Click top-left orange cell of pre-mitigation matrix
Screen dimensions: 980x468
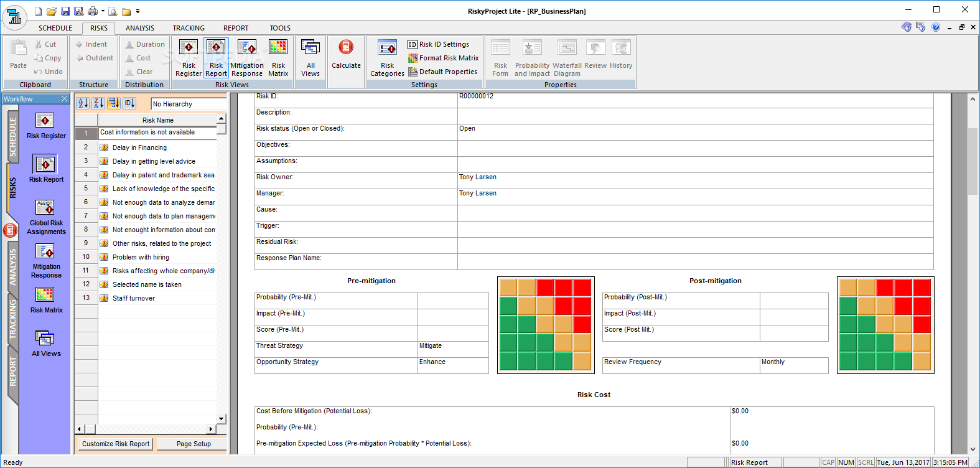coord(508,288)
